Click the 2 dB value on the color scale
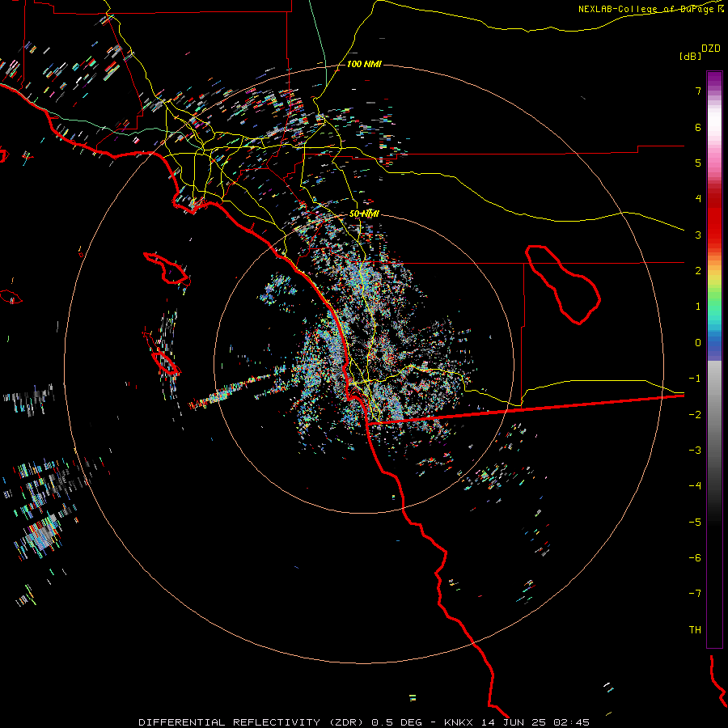 pyautogui.click(x=698, y=271)
